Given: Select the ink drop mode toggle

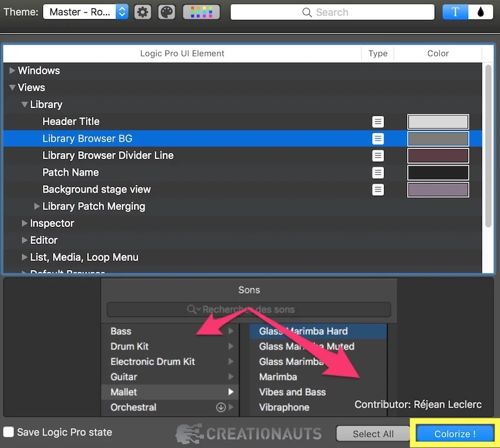Looking at the screenshot, I should tap(481, 12).
